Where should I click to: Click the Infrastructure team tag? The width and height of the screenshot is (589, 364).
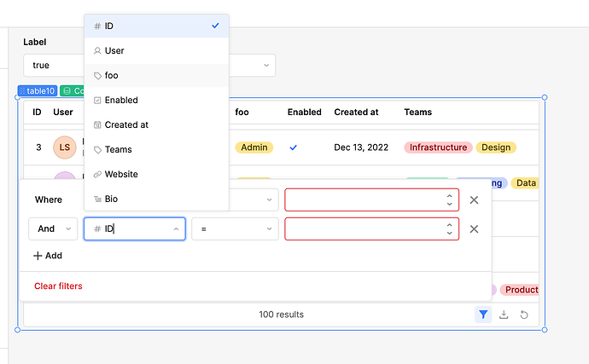(438, 147)
